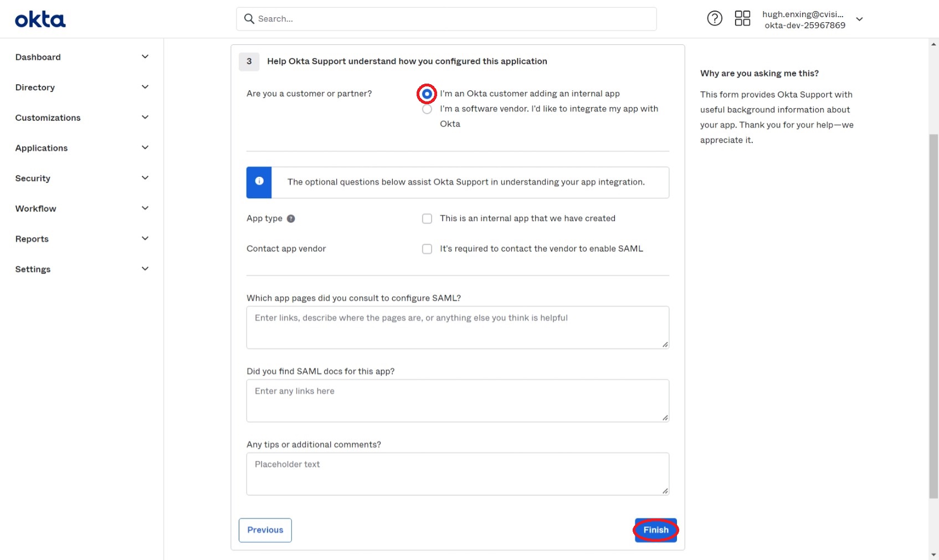The image size is (939, 560).
Task: Click the 'Did you find SAML docs' textbox
Action: coord(458,400)
